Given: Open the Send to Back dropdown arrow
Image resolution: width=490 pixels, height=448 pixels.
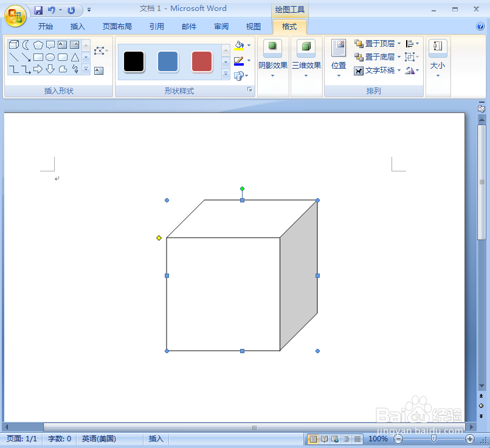Looking at the screenshot, I should tap(399, 57).
